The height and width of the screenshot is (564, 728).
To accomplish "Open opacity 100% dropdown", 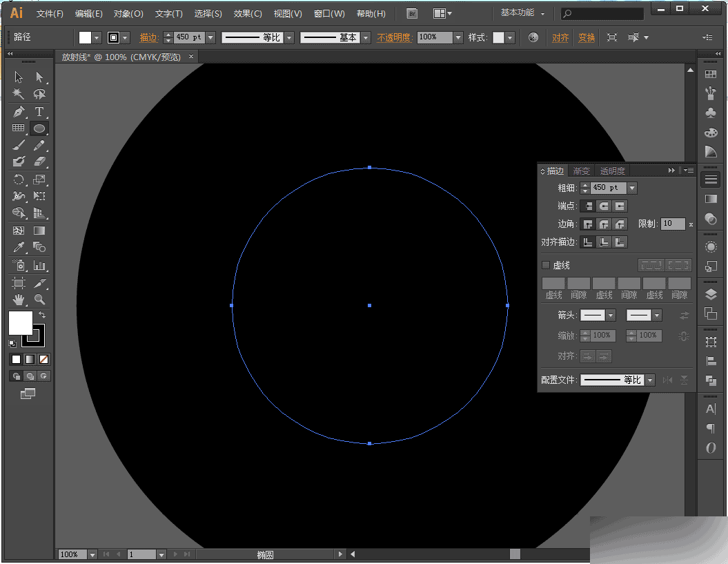I will coord(458,37).
